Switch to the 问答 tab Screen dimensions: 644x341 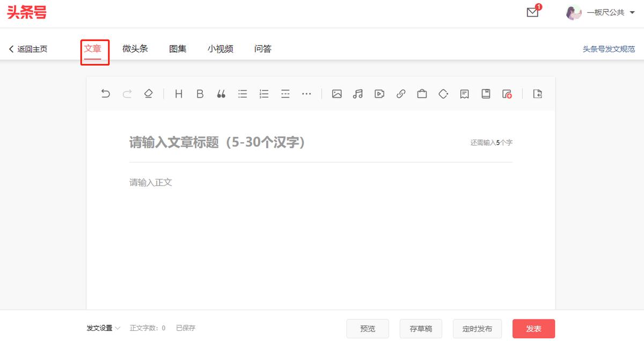tap(262, 48)
